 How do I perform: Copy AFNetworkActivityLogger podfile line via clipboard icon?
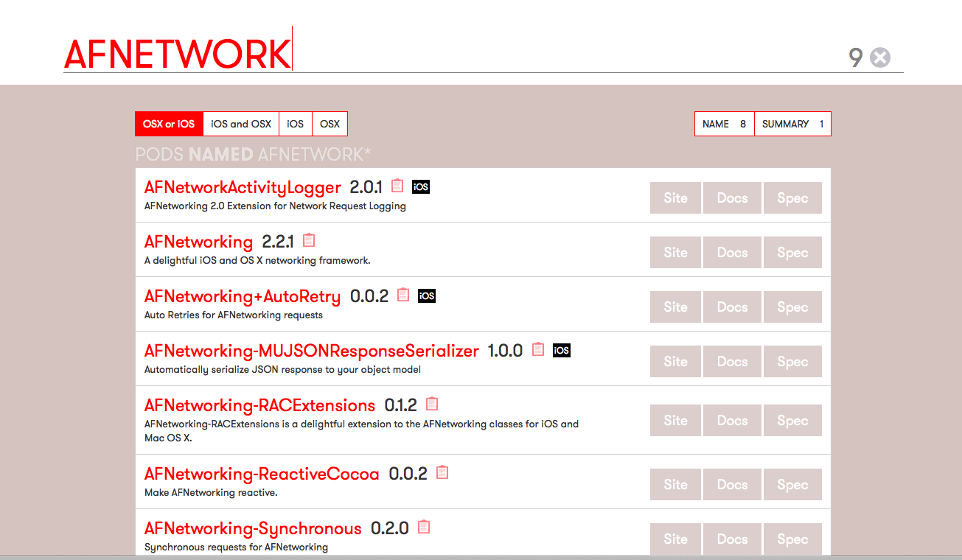coord(397,186)
